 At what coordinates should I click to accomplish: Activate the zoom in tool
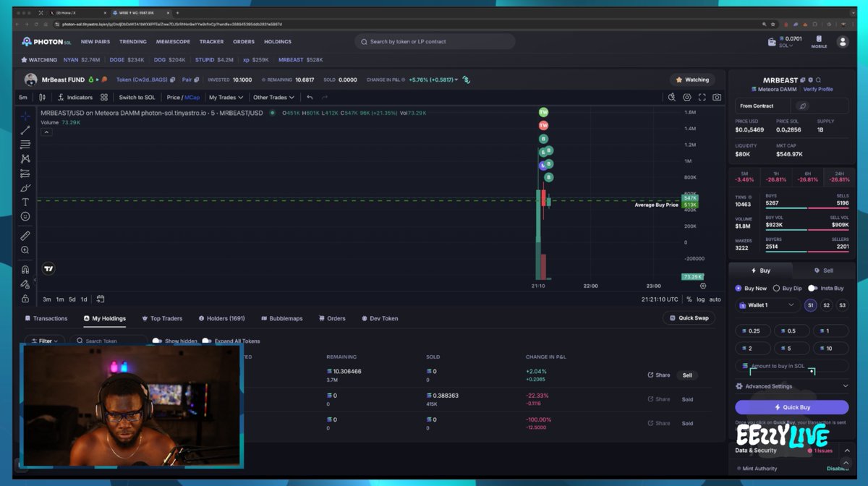pos(25,250)
